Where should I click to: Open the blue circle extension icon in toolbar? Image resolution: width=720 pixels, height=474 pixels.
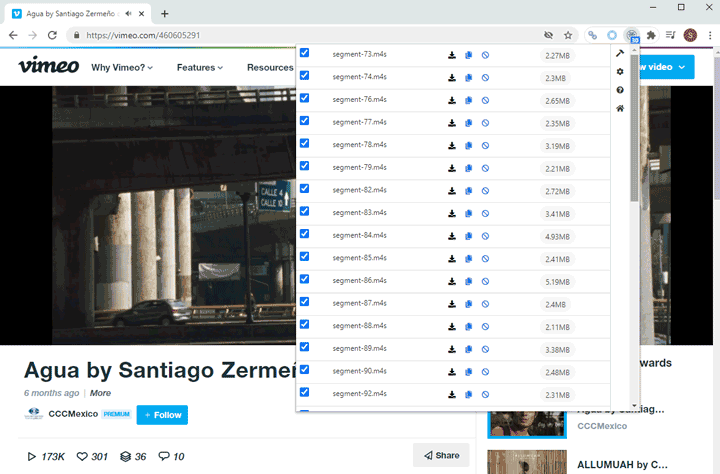612,35
